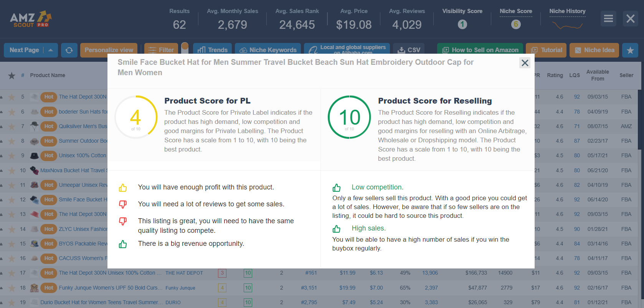Sort by the Rating column header

(555, 76)
